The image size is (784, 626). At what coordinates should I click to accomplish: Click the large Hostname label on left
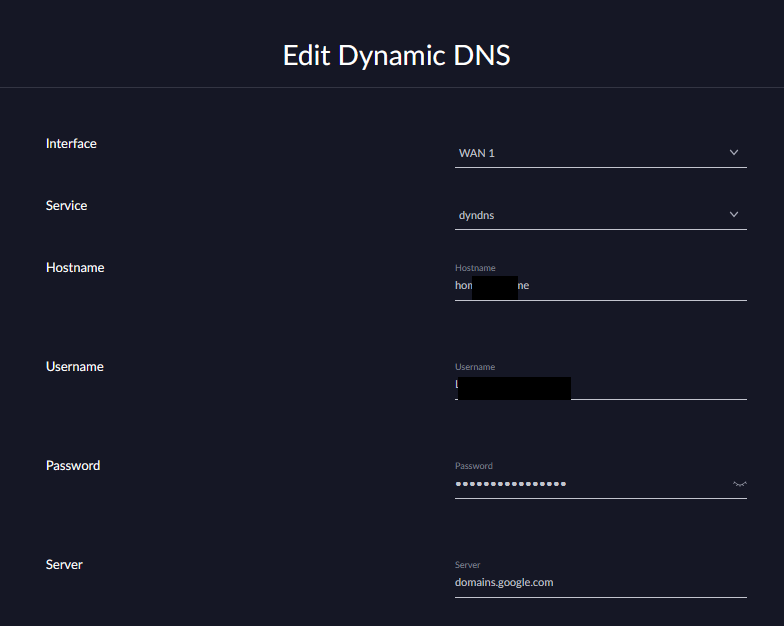75,268
